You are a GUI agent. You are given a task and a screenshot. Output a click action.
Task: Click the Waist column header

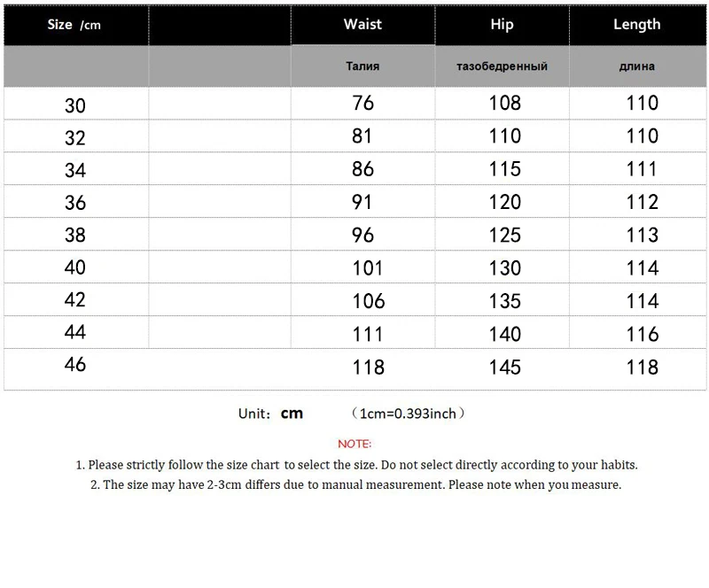pos(362,25)
